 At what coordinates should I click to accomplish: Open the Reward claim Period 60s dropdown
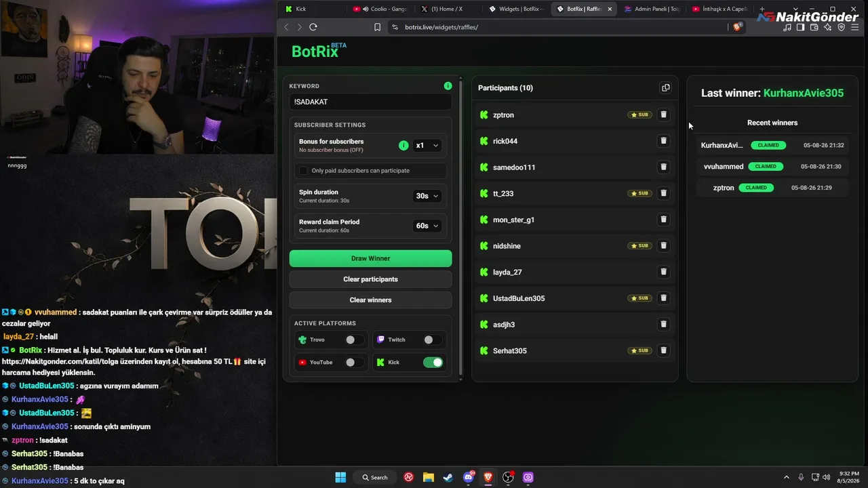(427, 226)
